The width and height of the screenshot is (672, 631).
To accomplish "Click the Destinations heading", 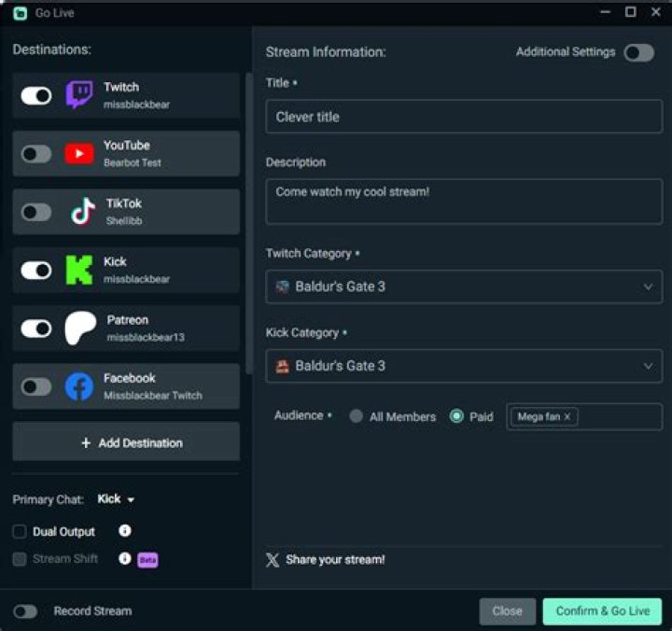I will [x=52, y=49].
